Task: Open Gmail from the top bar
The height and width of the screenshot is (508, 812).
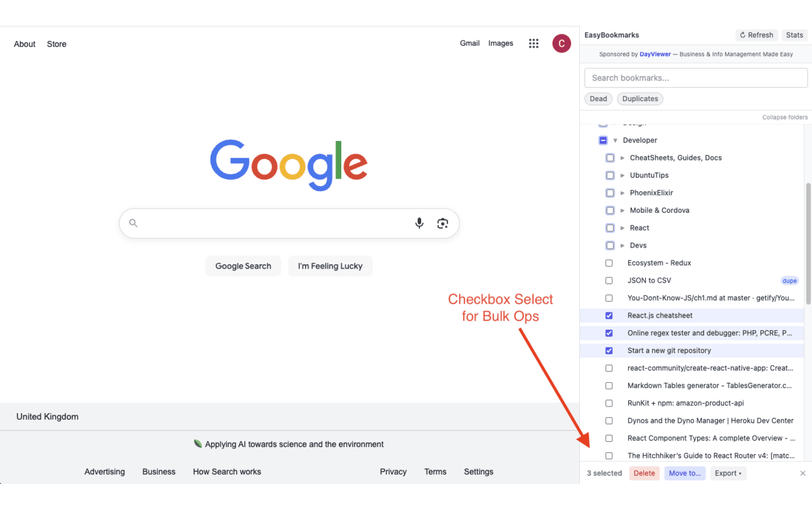Action: point(469,43)
